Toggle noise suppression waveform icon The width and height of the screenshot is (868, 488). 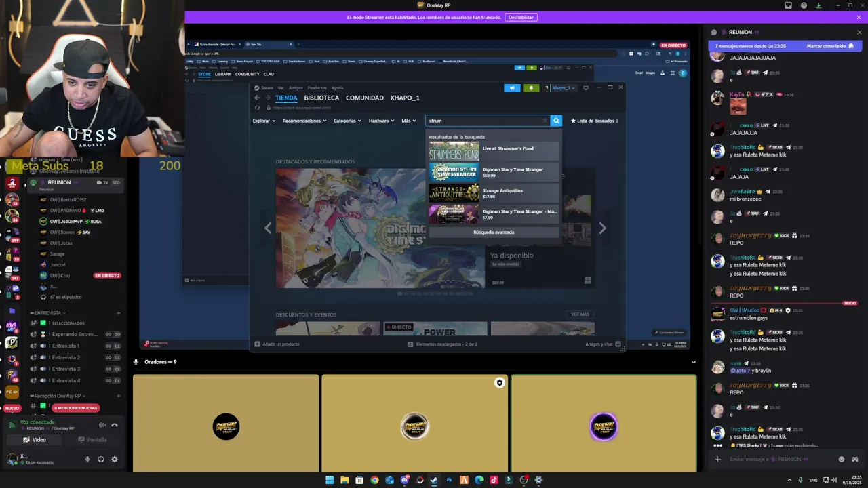pos(102,425)
